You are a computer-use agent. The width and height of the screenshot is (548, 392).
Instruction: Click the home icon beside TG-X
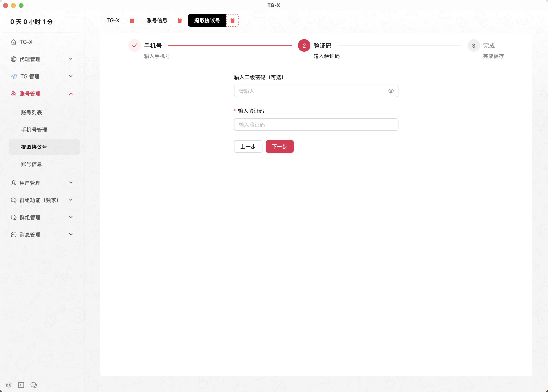(14, 42)
